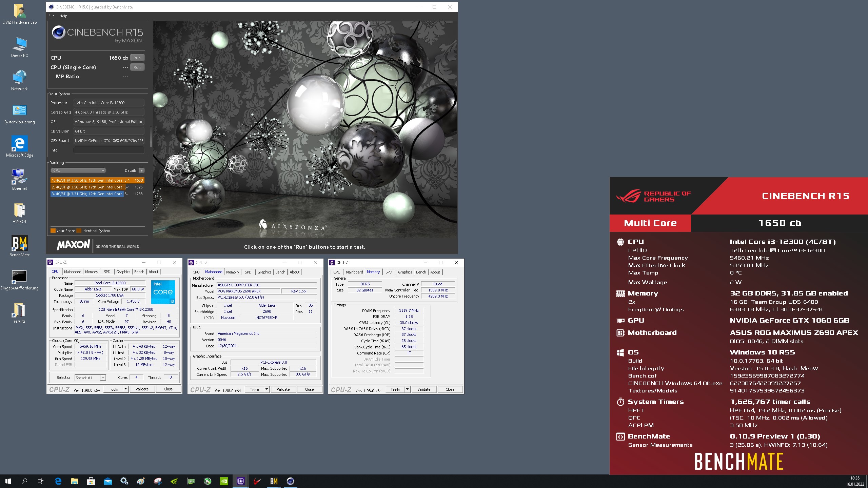
Task: Expand Tools dropdown arrow in third CPU-Z
Action: (x=407, y=389)
